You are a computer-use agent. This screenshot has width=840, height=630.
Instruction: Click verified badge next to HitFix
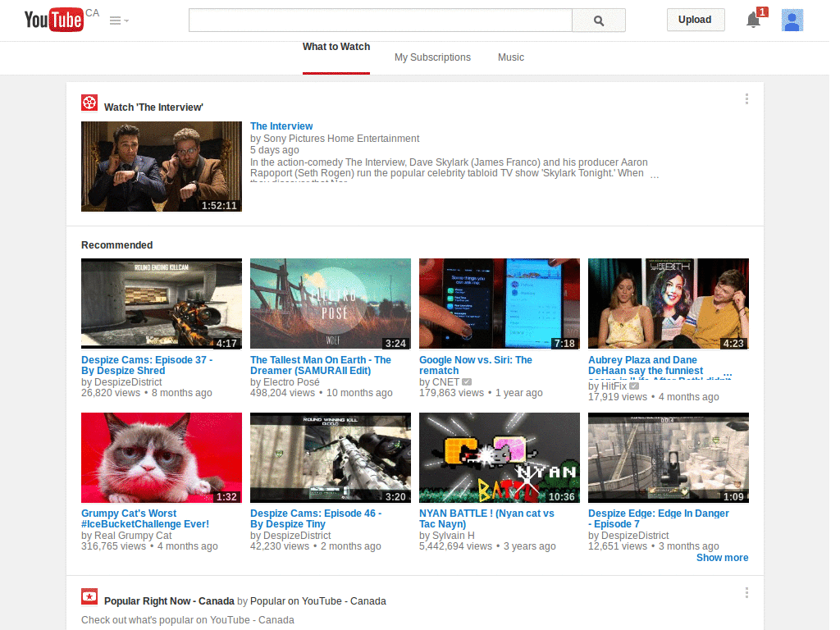click(x=634, y=386)
